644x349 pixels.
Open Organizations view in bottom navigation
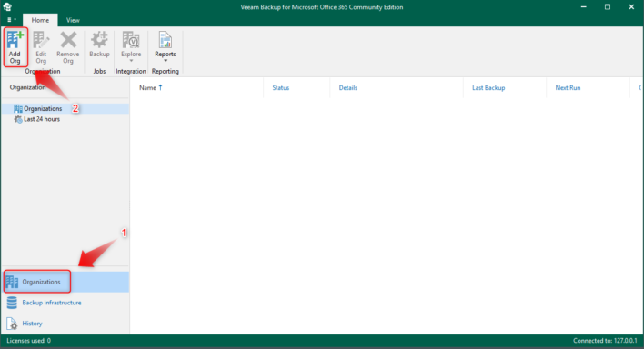[65, 282]
